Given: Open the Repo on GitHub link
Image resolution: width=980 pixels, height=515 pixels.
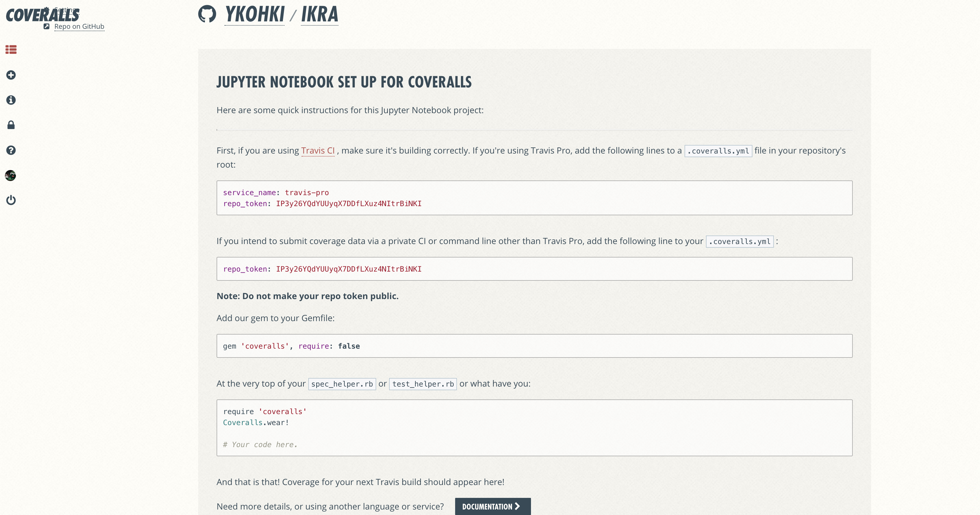Looking at the screenshot, I should point(79,27).
